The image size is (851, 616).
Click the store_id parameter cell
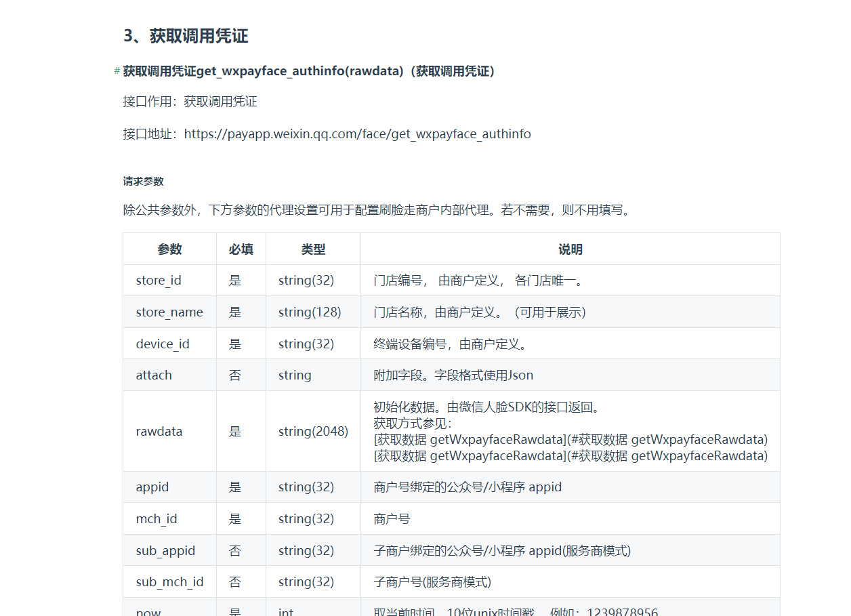(169, 281)
